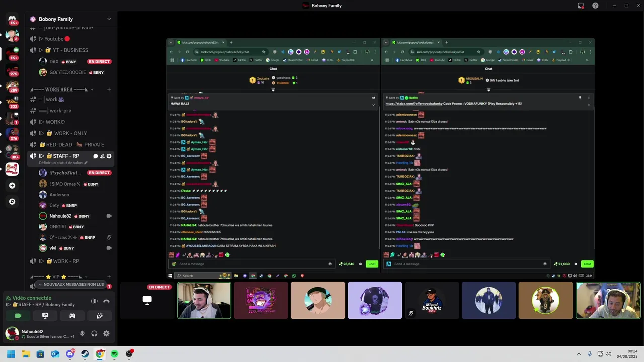Open server icon with 276 badge
644x362 pixels.
pos(12,135)
